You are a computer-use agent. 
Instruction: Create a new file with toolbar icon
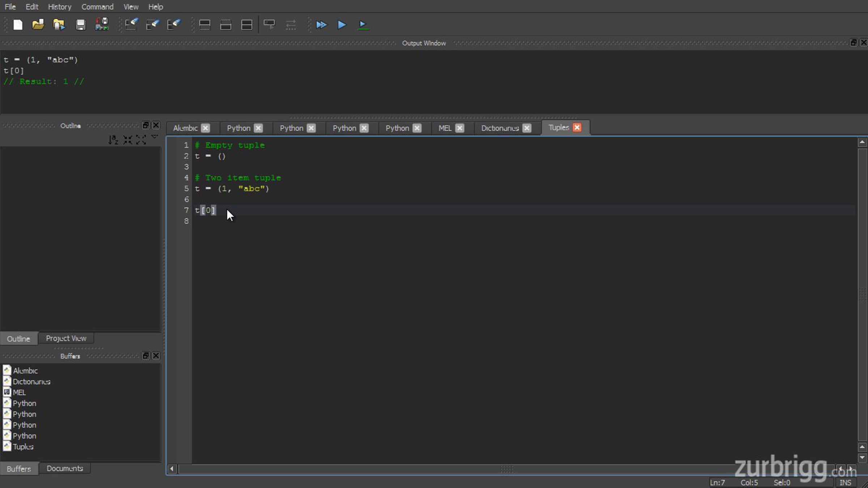[x=18, y=25]
